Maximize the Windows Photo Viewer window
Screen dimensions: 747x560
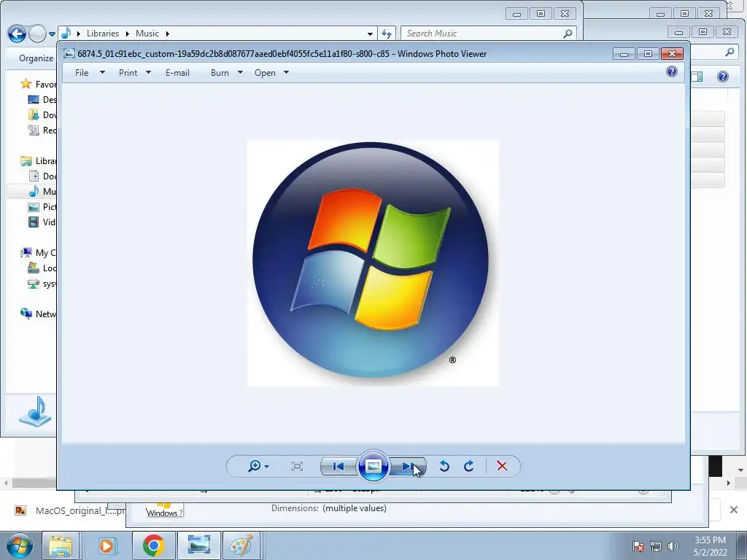(648, 53)
